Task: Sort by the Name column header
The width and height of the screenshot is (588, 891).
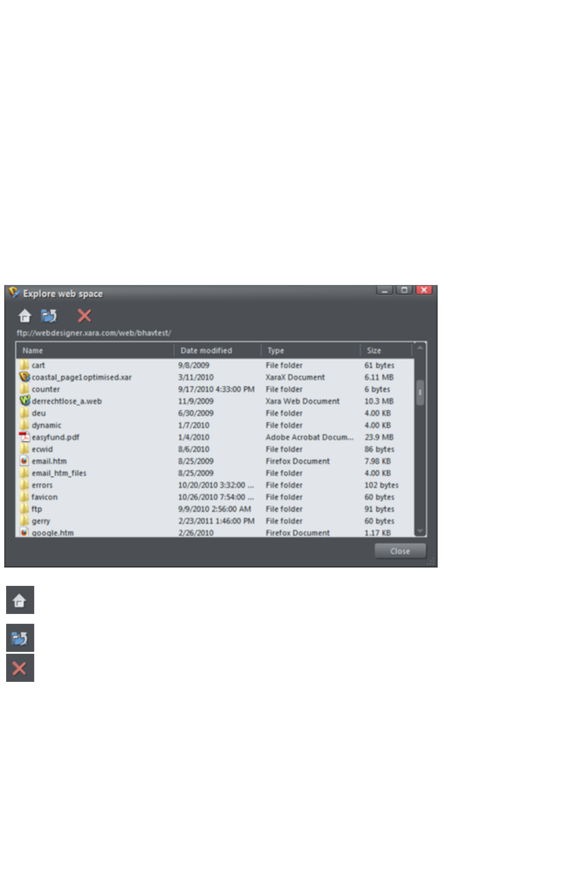Action: pos(95,350)
